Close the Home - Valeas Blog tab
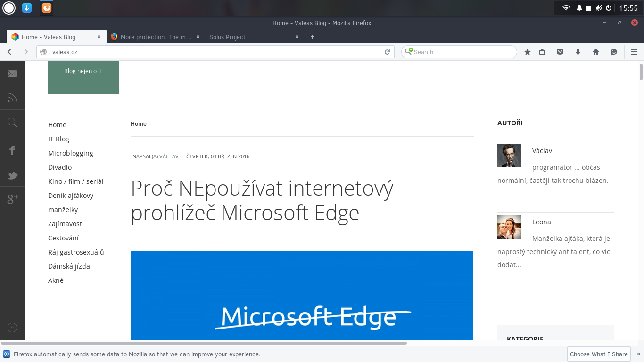The image size is (644, 362). point(99,37)
